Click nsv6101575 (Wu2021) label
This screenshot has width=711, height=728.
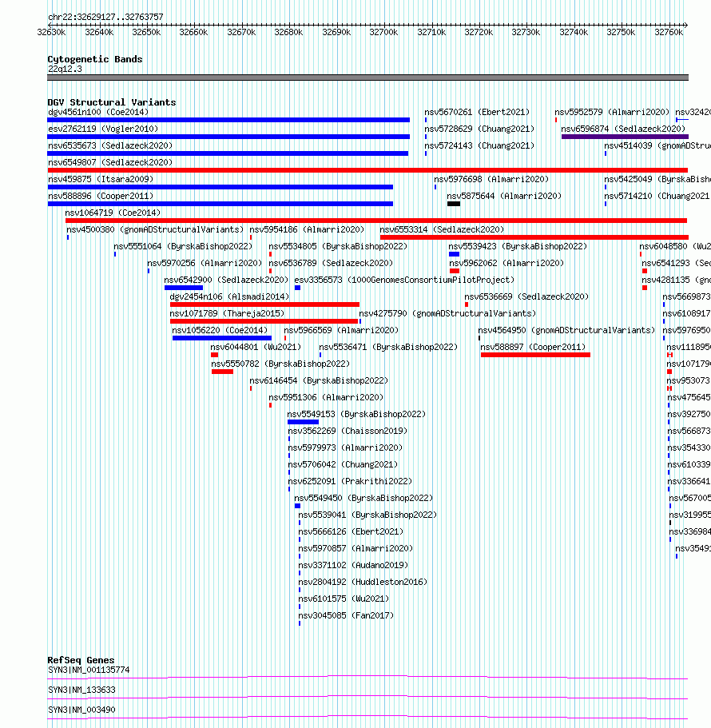[344, 599]
